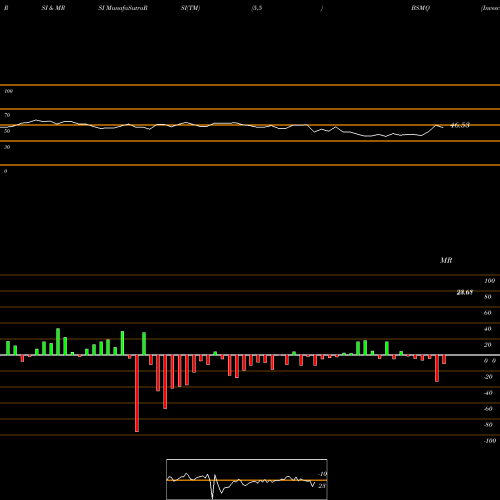Click the MR panel title label
The height and width of the screenshot is (500, 500).
click(x=446, y=260)
